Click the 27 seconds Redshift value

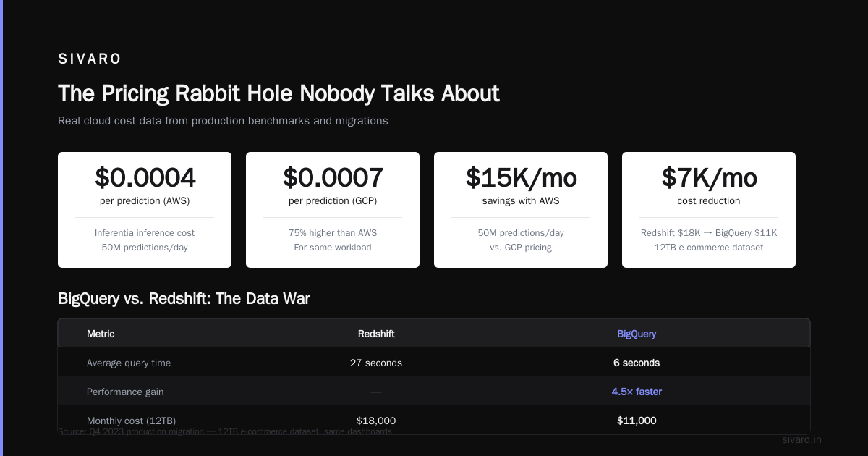376,363
